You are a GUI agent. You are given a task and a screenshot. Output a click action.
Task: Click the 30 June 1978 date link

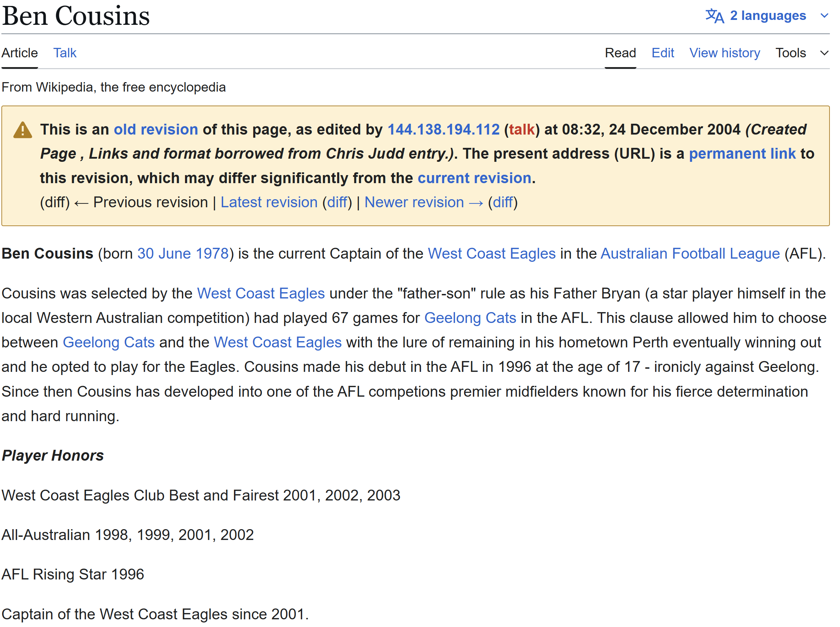point(183,253)
